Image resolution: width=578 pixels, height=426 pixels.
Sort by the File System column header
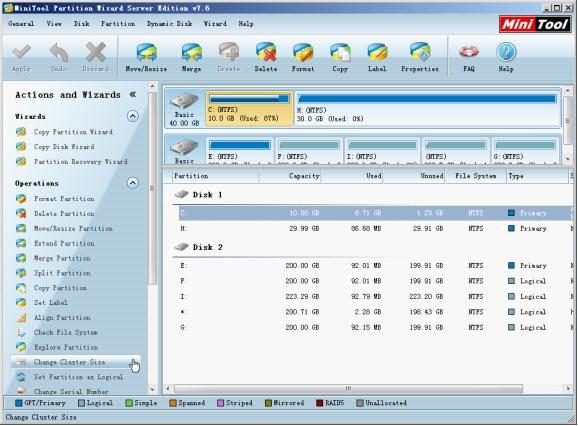[x=475, y=176]
